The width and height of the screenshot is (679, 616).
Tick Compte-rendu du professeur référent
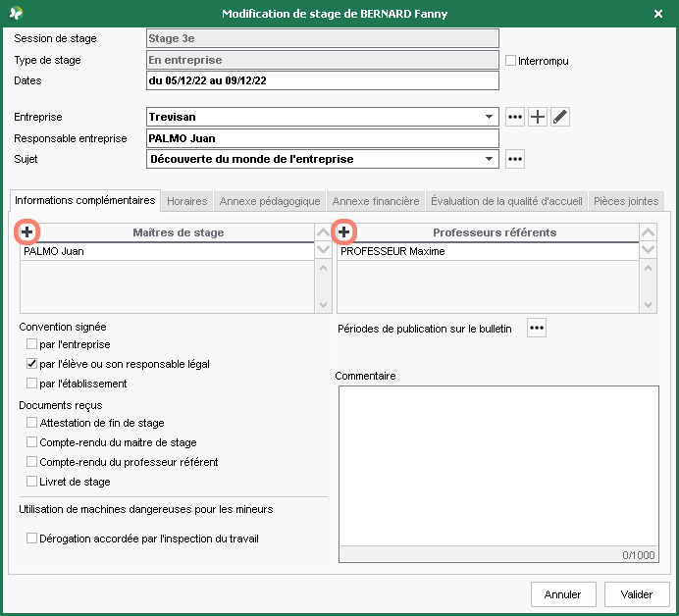pos(31,462)
